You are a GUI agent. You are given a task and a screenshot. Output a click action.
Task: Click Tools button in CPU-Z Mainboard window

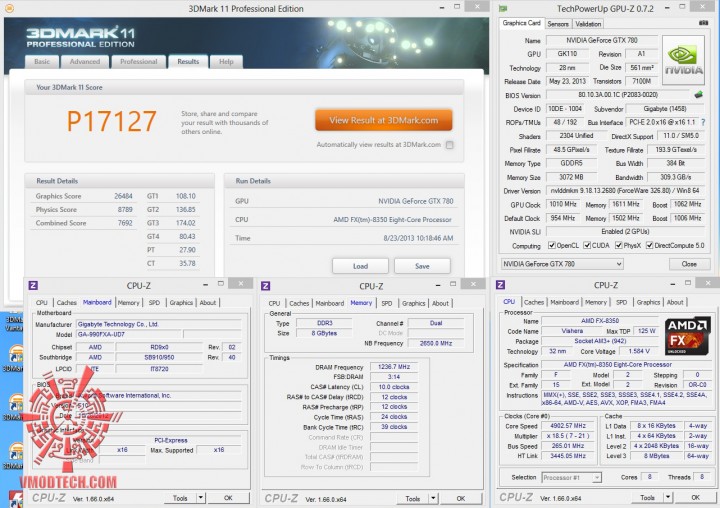click(x=180, y=498)
